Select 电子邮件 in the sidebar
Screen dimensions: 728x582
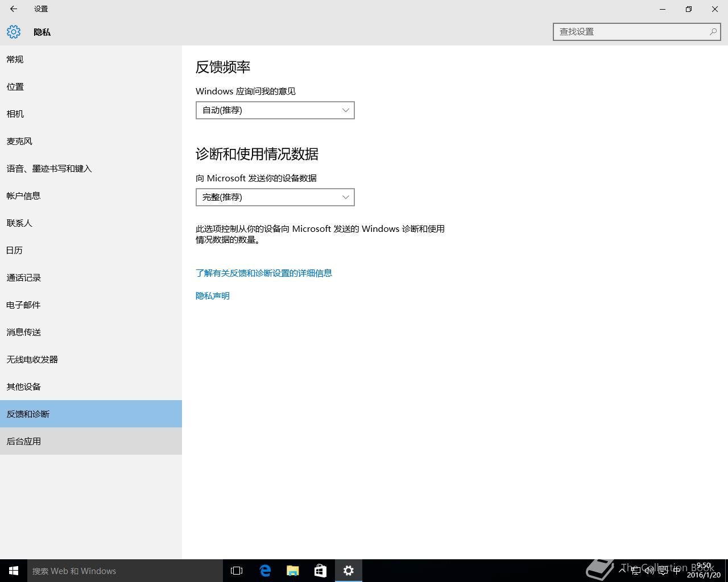[91, 305]
